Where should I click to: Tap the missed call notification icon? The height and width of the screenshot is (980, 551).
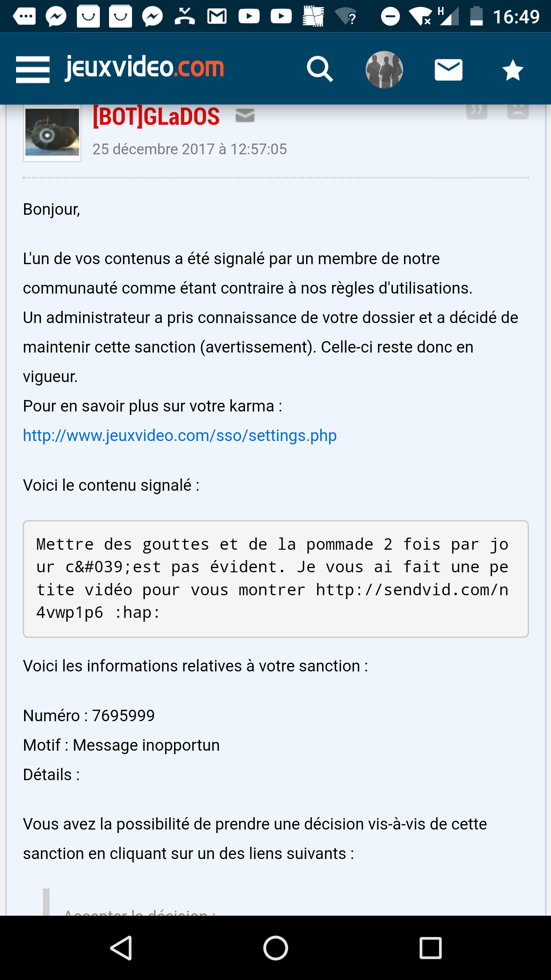(185, 16)
